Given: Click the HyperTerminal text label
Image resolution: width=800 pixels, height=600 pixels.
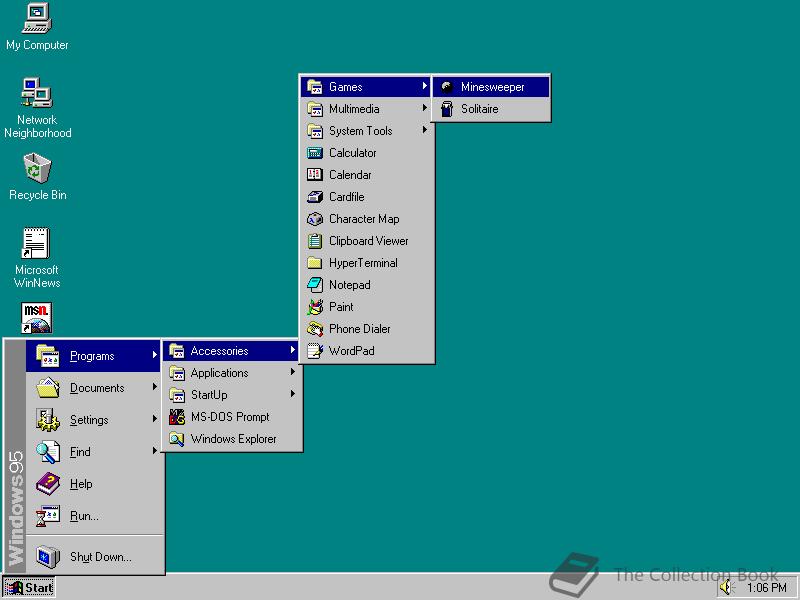Looking at the screenshot, I should click(x=363, y=264).
